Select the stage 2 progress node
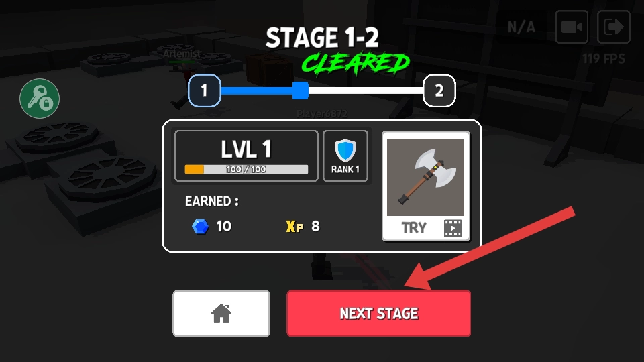 click(x=439, y=90)
